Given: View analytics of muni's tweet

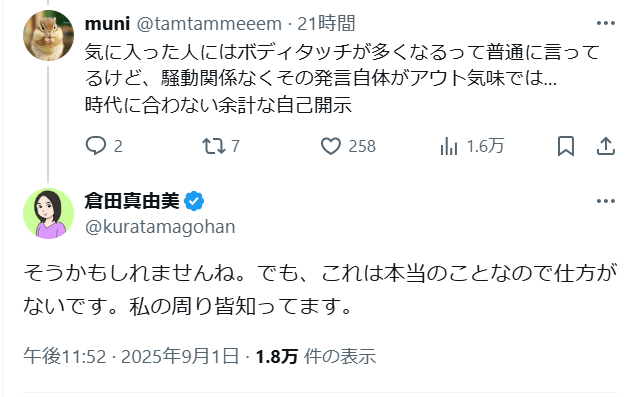Looking at the screenshot, I should (x=449, y=146).
